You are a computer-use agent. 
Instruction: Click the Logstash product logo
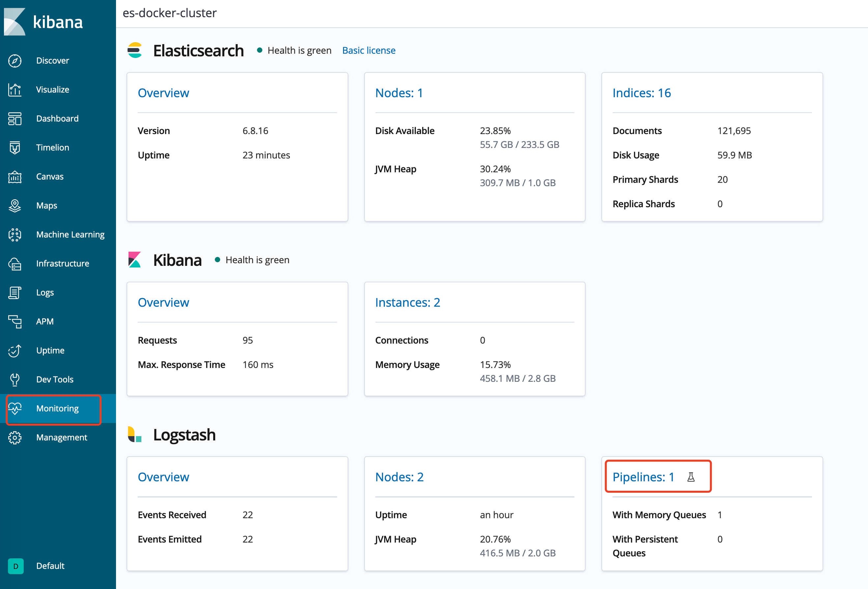pyautogui.click(x=134, y=435)
